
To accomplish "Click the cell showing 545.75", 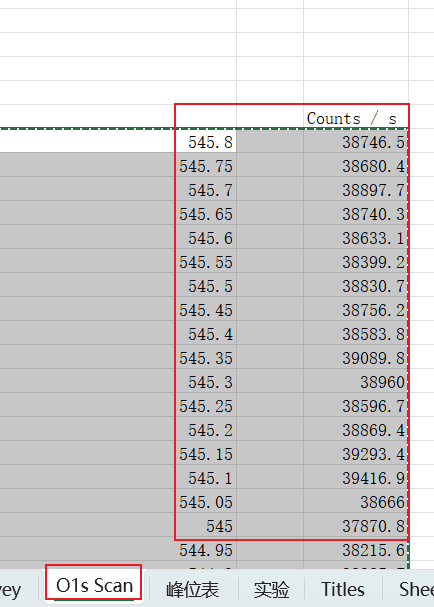I will pos(206,166).
